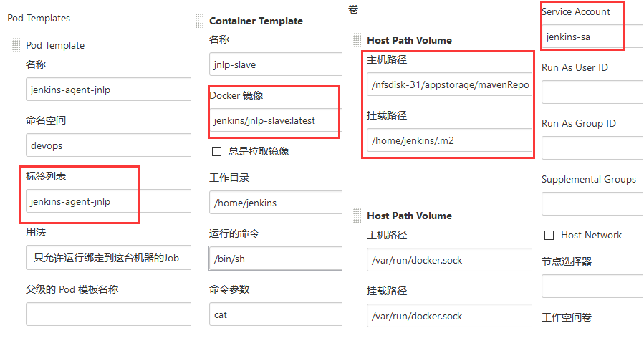Enable the 总是拉取镜像 checkbox
The width and height of the screenshot is (644, 338).
216,152
